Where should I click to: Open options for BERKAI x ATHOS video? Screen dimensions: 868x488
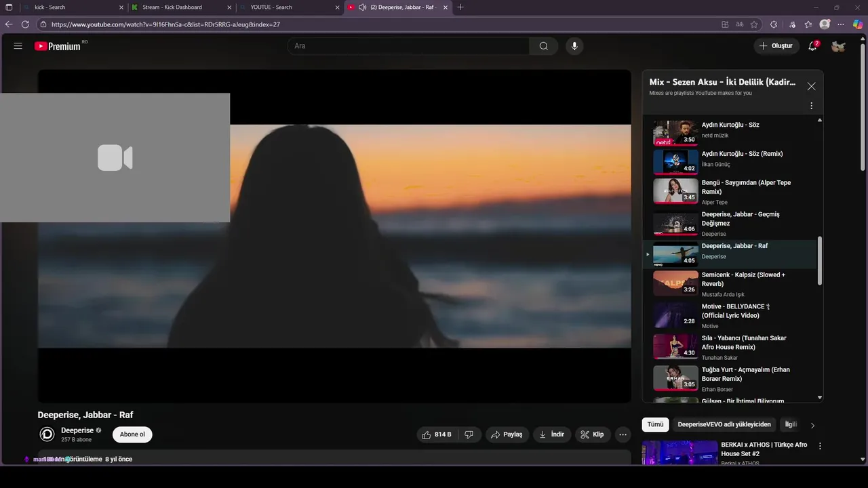820,446
